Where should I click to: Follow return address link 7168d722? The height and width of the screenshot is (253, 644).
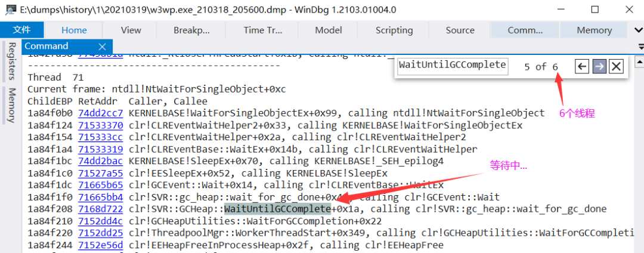pos(101,209)
